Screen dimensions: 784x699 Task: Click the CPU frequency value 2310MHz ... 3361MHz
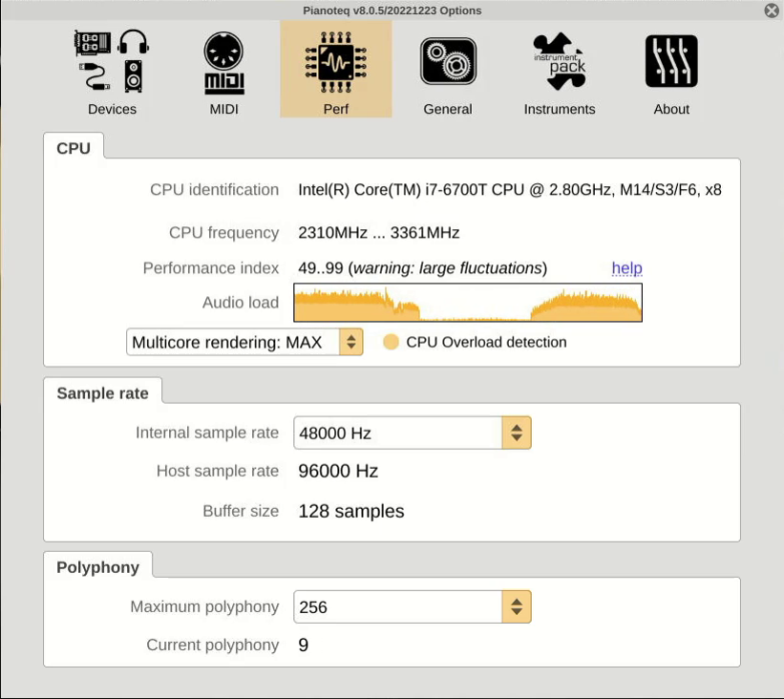(x=378, y=232)
